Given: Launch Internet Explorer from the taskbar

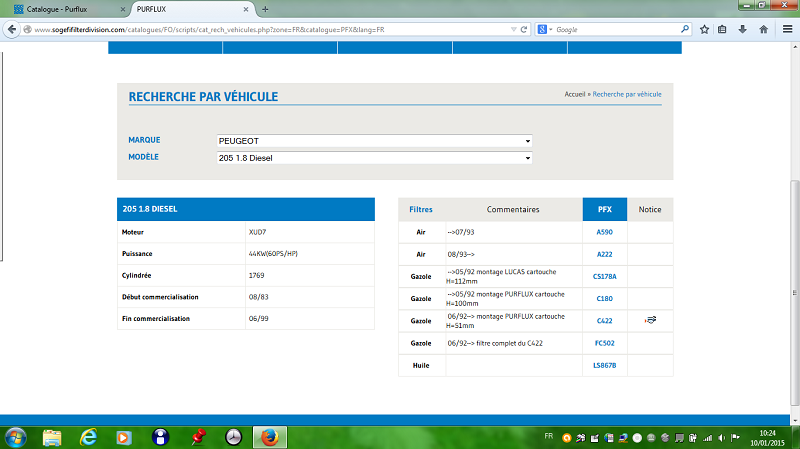Looking at the screenshot, I should 88,437.
